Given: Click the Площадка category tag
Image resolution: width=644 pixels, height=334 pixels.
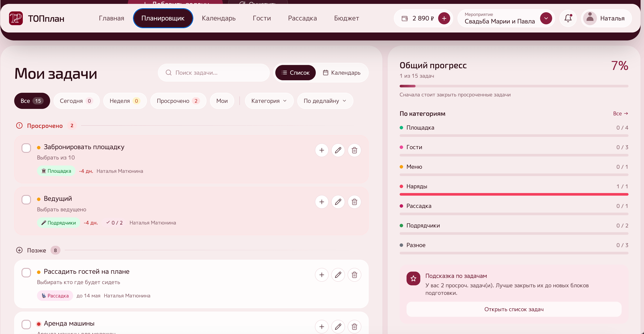Looking at the screenshot, I should pos(56,171).
